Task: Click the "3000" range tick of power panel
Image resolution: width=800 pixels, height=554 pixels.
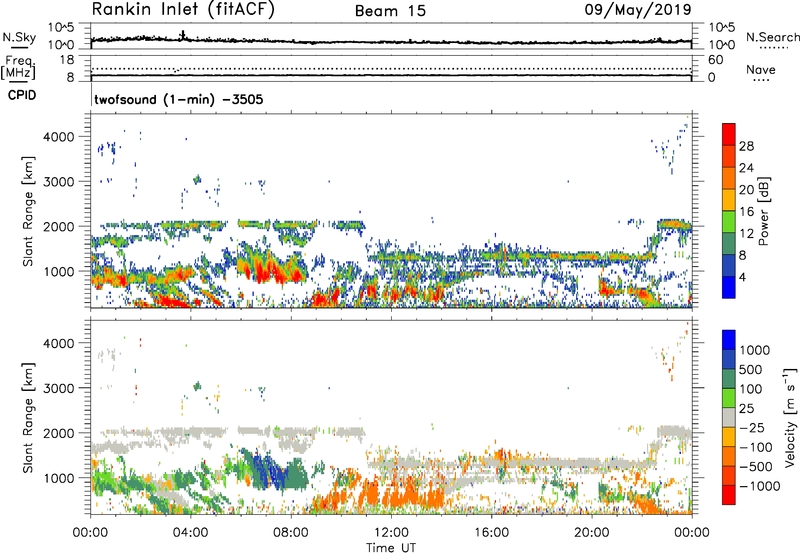Action: (59, 182)
